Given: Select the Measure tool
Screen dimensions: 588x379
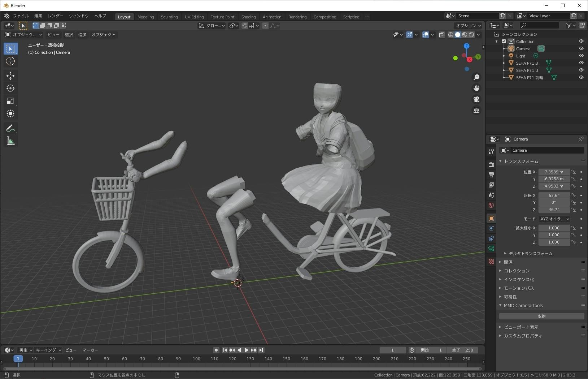Looking at the screenshot, I should [10, 141].
